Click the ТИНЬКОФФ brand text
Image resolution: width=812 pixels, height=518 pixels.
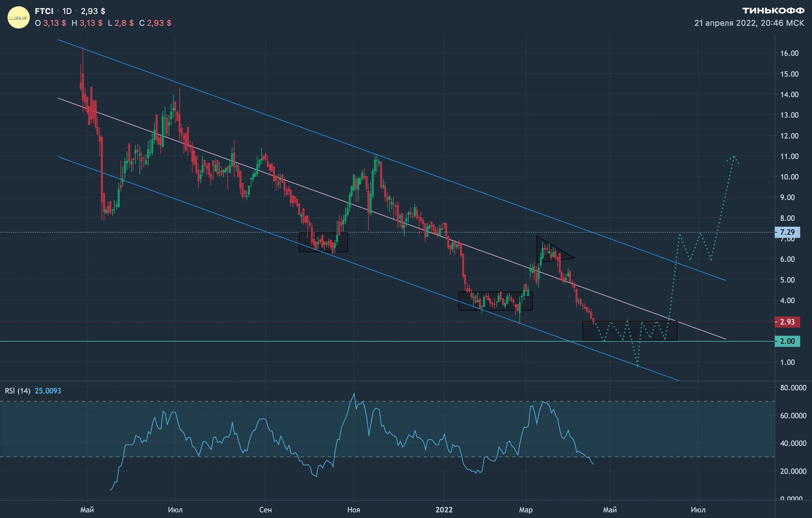[x=773, y=11]
